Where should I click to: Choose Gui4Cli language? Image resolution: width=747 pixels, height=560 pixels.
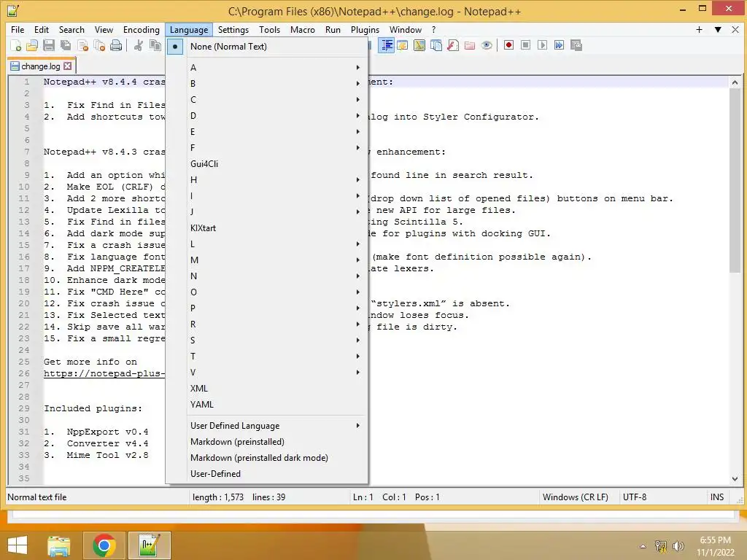tap(267, 164)
